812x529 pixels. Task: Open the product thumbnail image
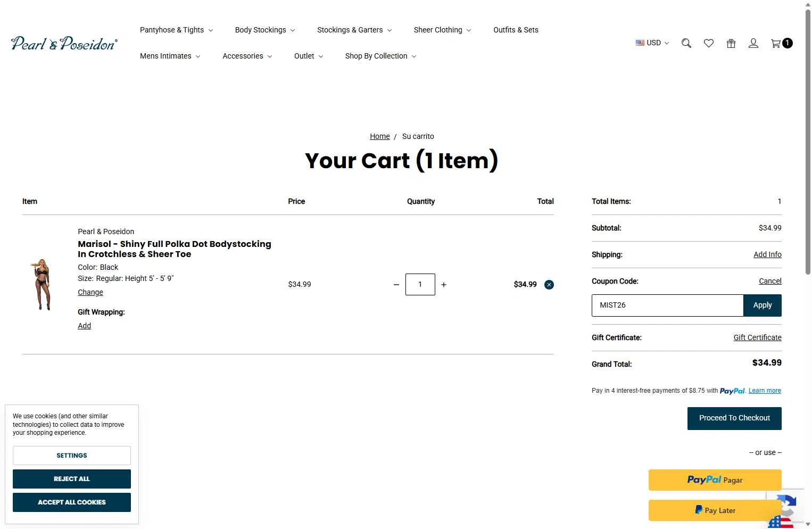pos(42,284)
